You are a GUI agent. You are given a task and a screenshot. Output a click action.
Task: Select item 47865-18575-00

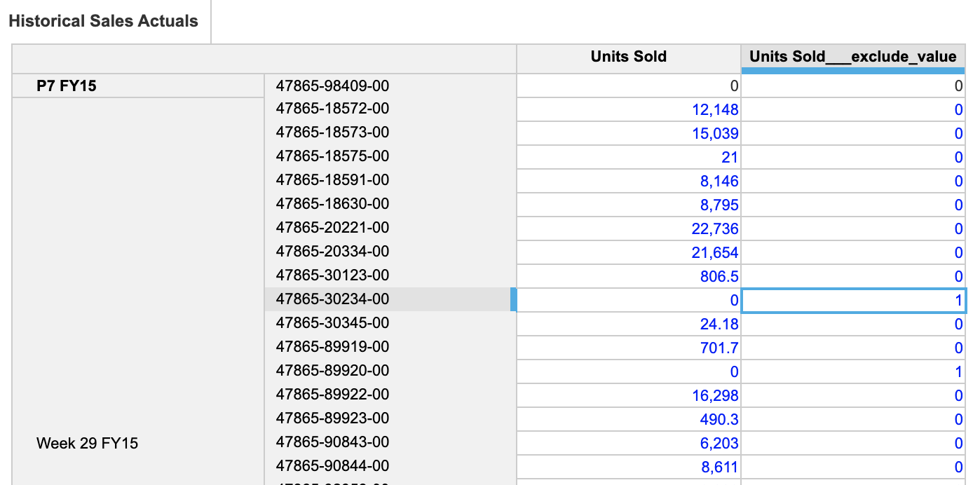[x=390, y=157]
